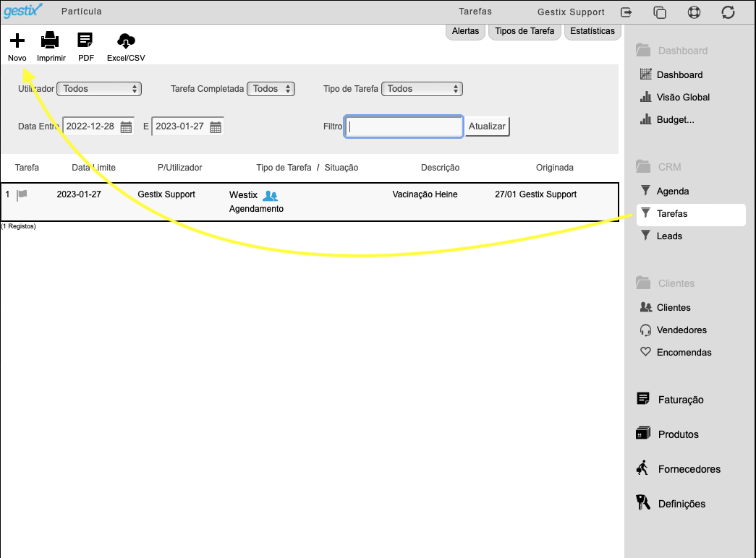
Task: Open the Fornecedores section
Action: pos(689,469)
